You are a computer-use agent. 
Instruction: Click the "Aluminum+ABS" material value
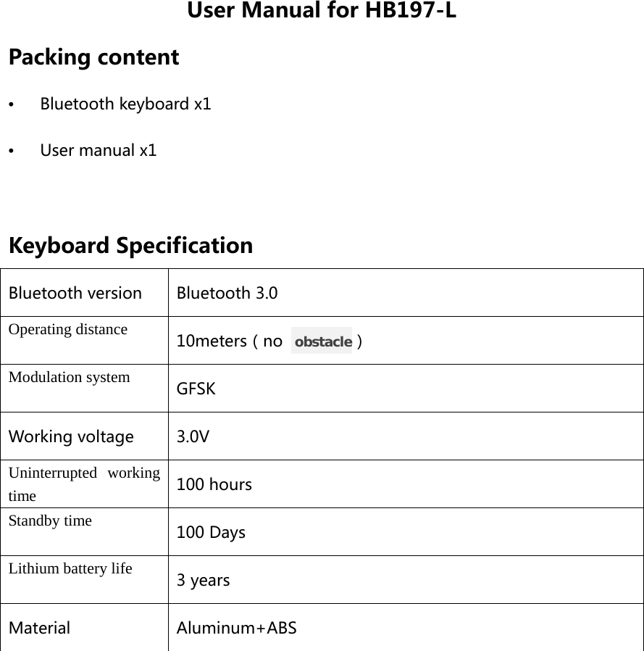[237, 628]
